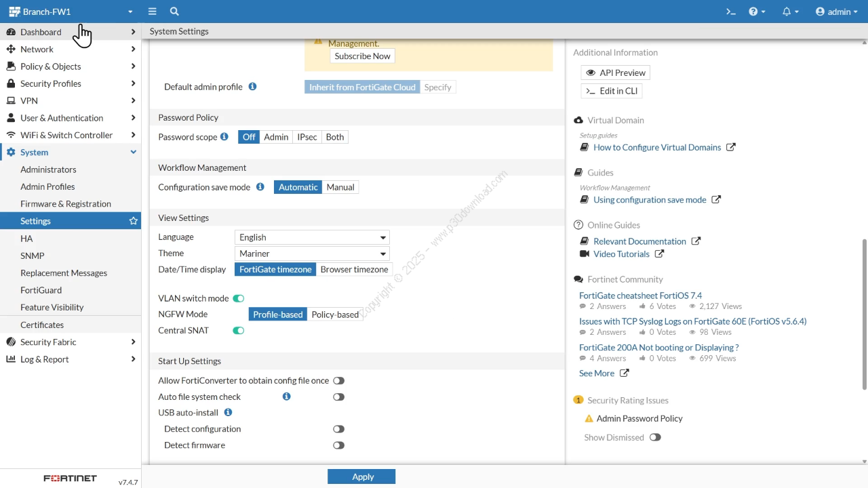Toggle Show Dismissed switch
868x488 pixels.
pyautogui.click(x=655, y=437)
